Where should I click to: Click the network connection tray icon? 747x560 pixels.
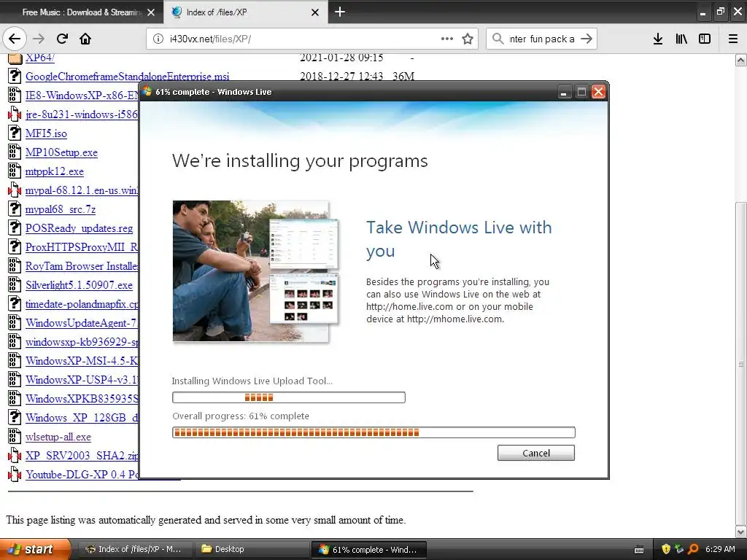(x=679, y=549)
